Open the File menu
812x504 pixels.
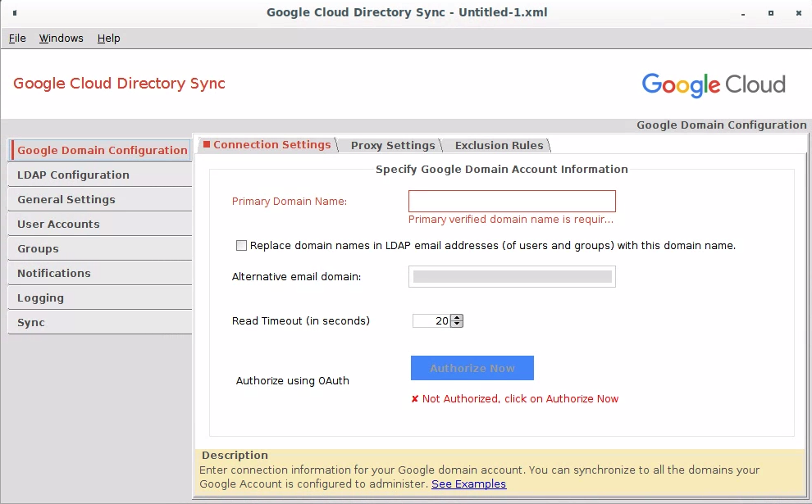point(16,38)
